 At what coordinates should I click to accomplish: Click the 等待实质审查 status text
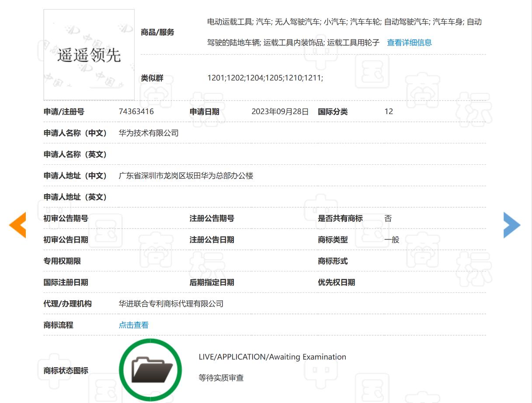point(221,378)
